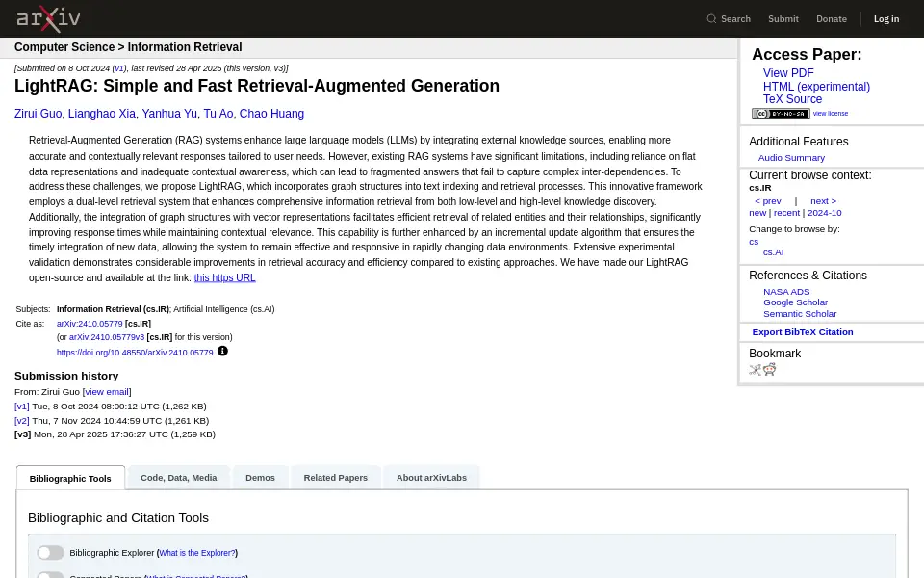The height and width of the screenshot is (578, 924).
Task: Open View PDF link
Action: click(x=788, y=73)
